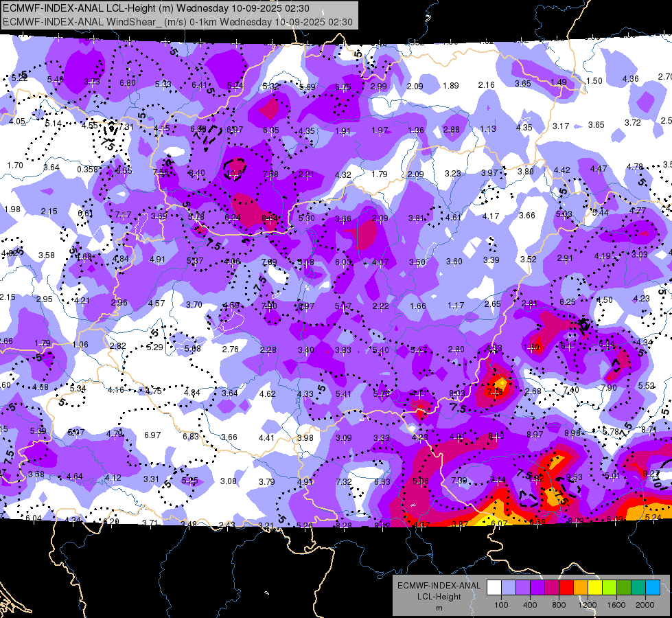Click the magenta legend color swatch
Image resolution: width=672 pixels, height=618 pixels.
552,588
